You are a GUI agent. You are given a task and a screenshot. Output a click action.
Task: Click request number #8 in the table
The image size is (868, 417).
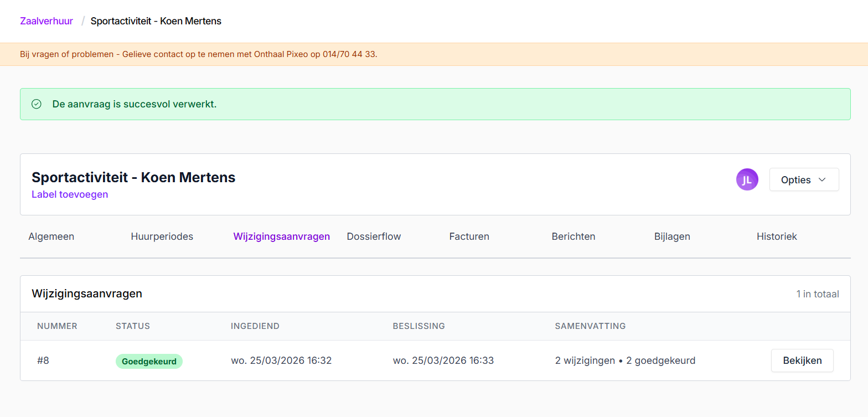[43, 361]
